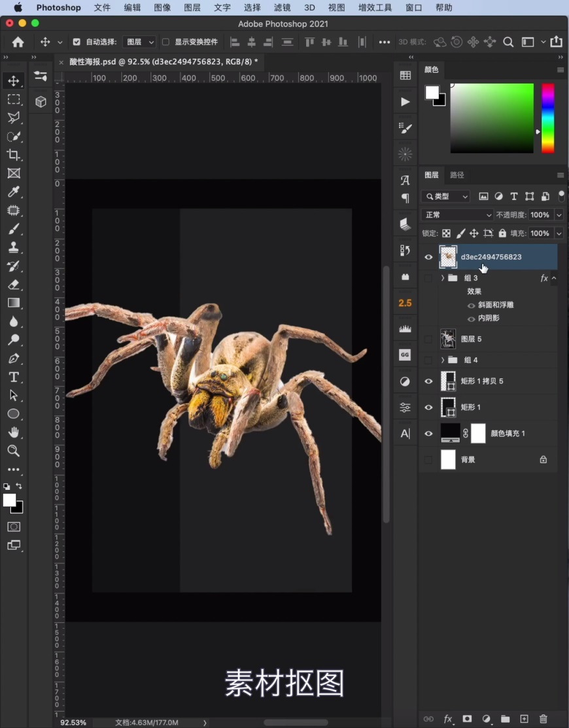Show the 组 3 group layer
The height and width of the screenshot is (728, 569).
(428, 278)
